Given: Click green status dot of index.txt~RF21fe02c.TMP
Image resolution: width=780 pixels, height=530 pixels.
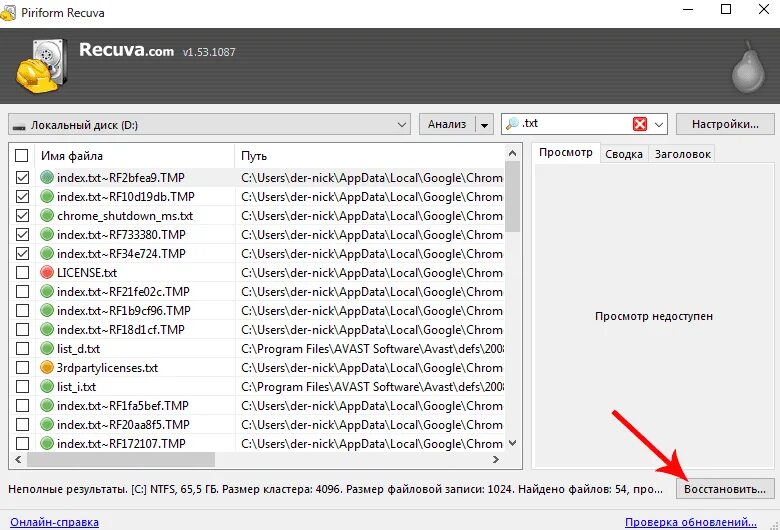Looking at the screenshot, I should pyautogui.click(x=47, y=291).
